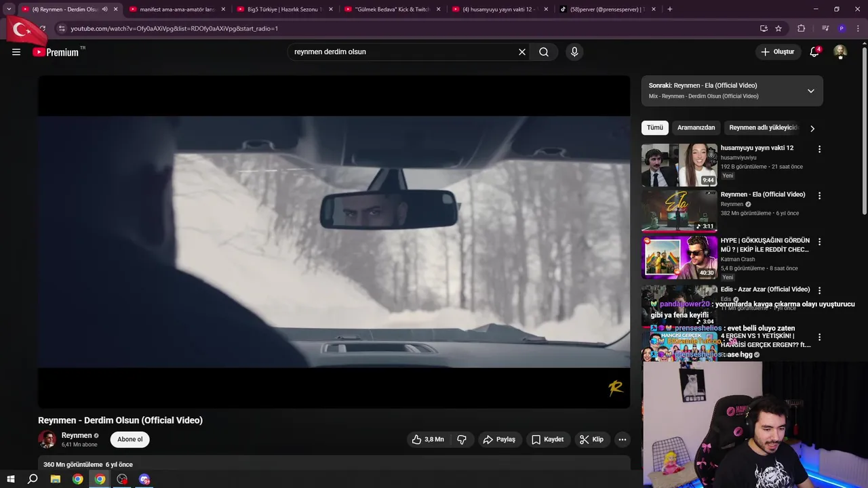Open Chrome media controls icon
The image size is (868, 488).
coord(825,28)
